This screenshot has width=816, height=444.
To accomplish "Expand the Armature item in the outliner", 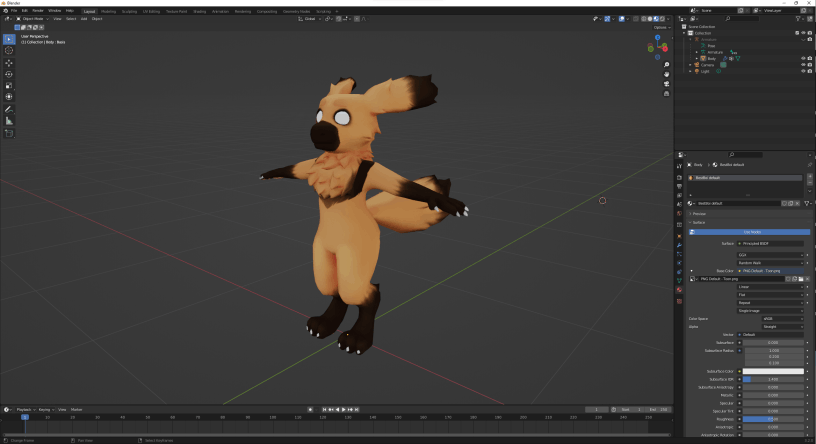I will [694, 52].
